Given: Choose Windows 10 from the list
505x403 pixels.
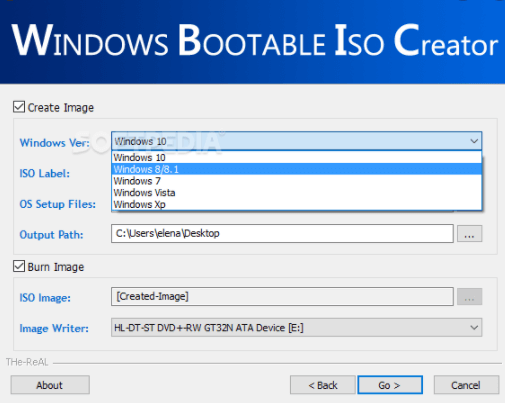Looking at the screenshot, I should (297, 157).
